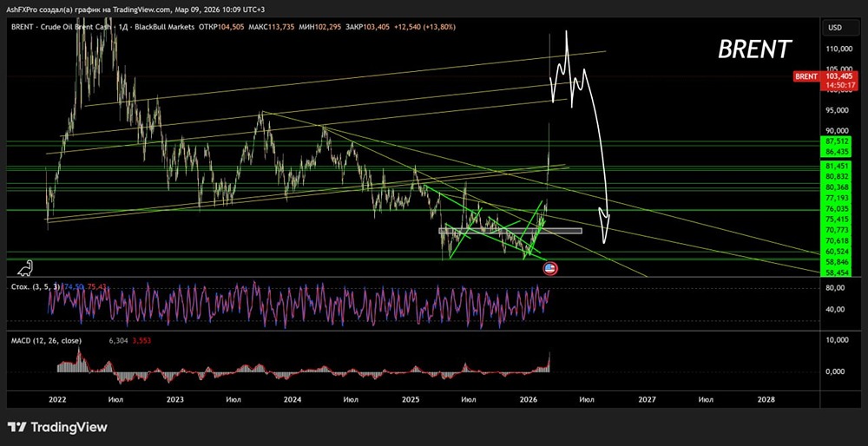Select the Стох. (3, 5, 3) indicator label
This screenshot has width=868, height=446.
pos(35,286)
